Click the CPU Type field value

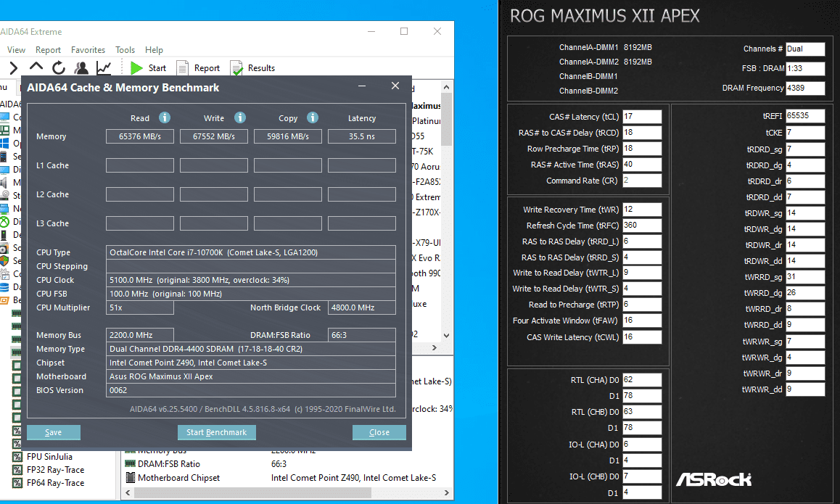click(x=251, y=252)
